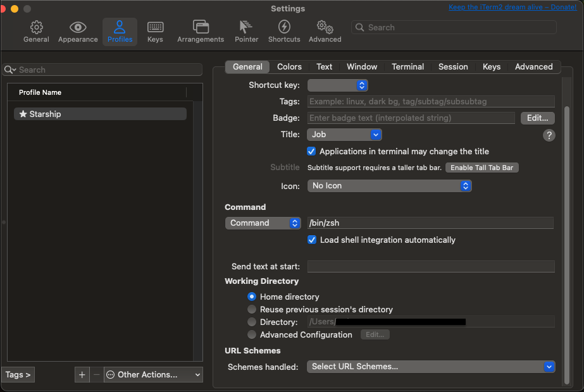The height and width of the screenshot is (392, 584).
Task: Open the Other Actions menu
Action: (154, 374)
